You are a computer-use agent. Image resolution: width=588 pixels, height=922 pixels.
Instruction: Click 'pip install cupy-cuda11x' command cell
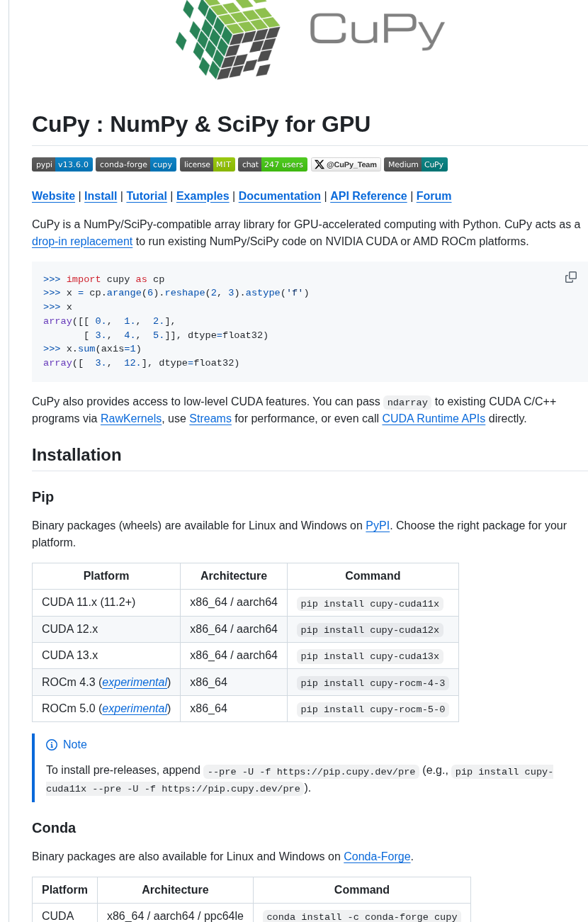point(373,603)
